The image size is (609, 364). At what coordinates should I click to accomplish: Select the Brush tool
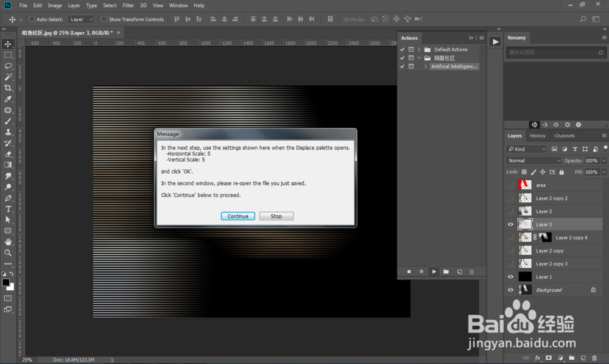[8, 121]
